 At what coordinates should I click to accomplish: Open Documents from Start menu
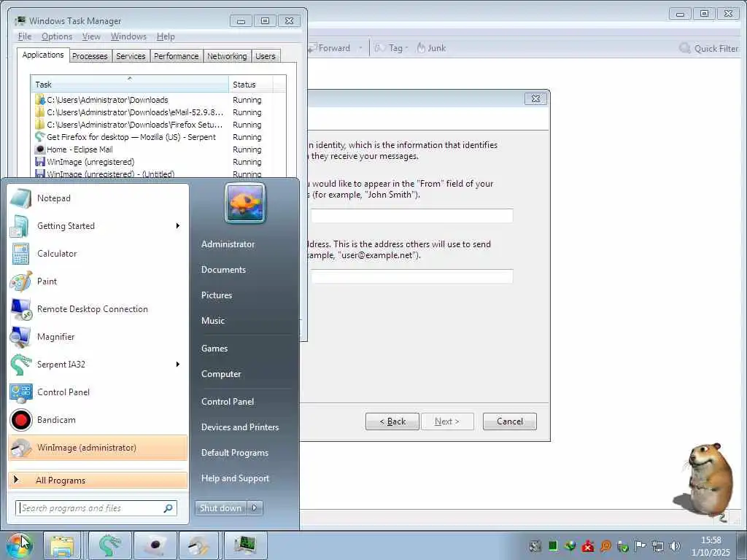pyautogui.click(x=223, y=270)
